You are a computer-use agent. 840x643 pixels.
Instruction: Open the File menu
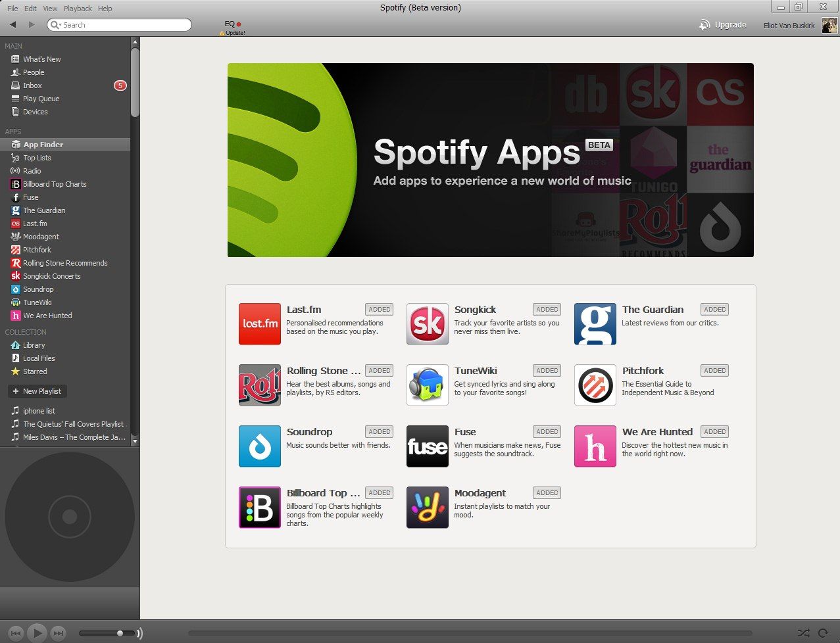tap(12, 9)
